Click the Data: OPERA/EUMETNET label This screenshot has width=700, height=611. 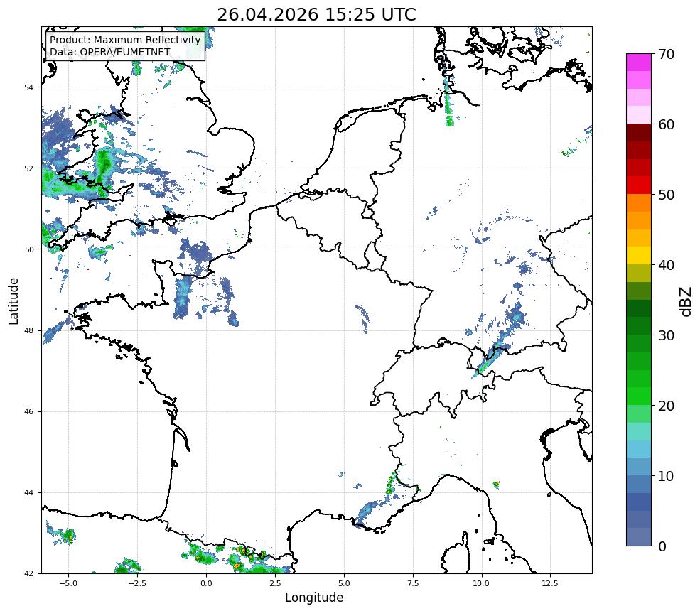pos(110,52)
